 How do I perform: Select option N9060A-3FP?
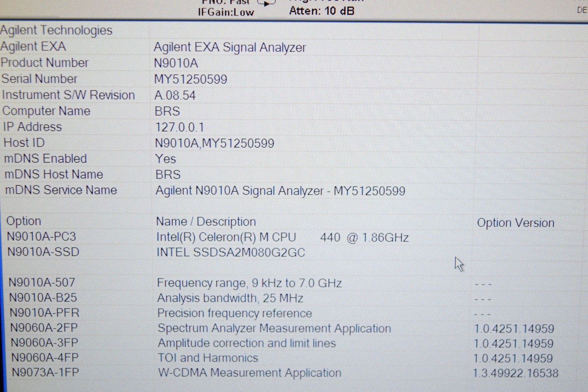coord(44,343)
